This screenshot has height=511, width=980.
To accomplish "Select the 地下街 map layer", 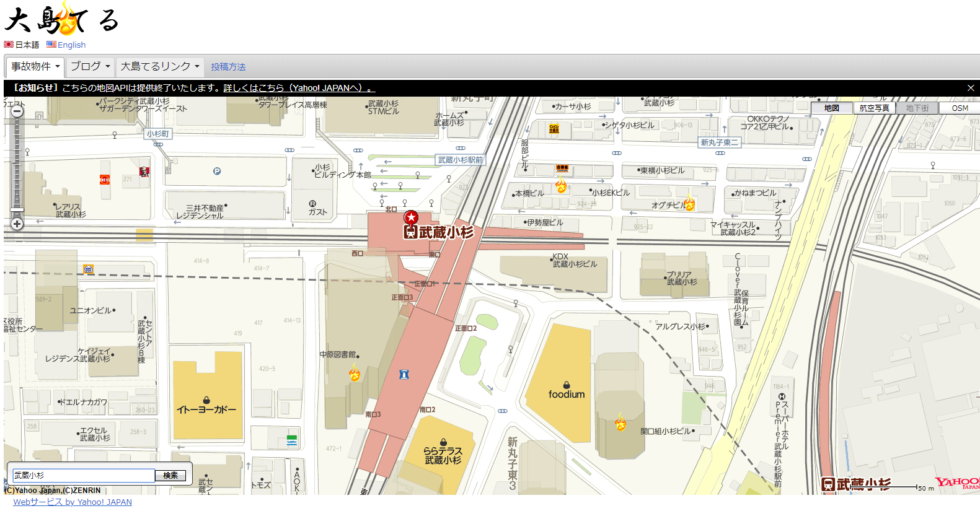I will pos(917,108).
